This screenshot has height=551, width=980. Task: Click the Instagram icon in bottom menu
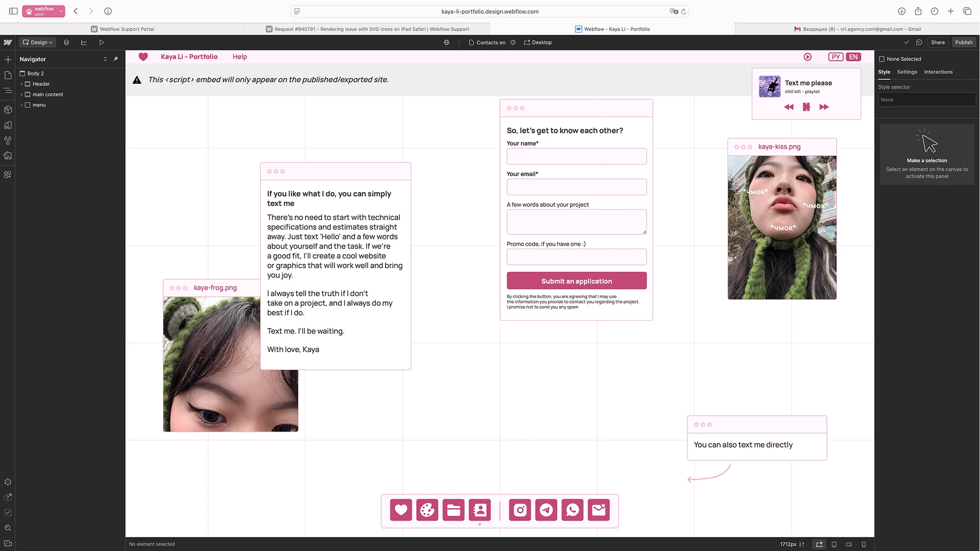(x=520, y=510)
